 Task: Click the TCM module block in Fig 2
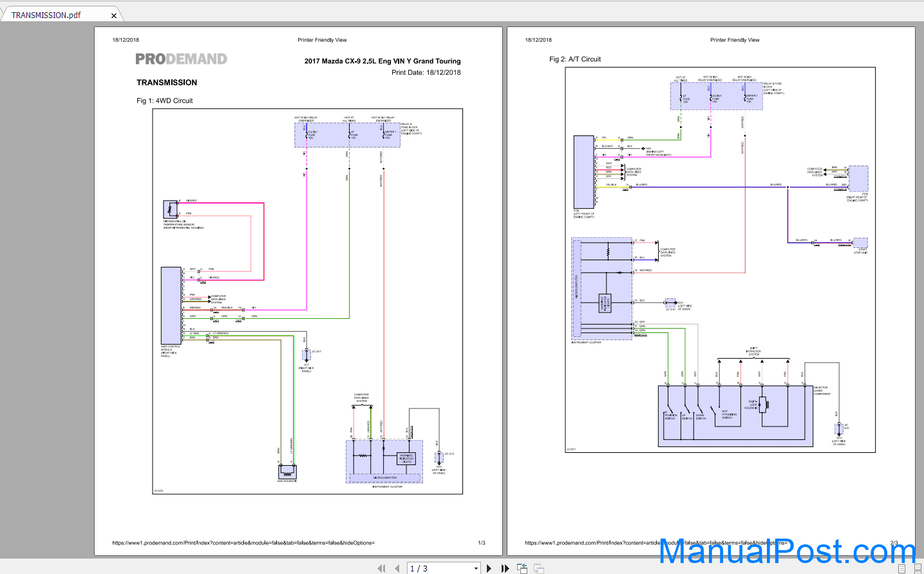(x=584, y=172)
